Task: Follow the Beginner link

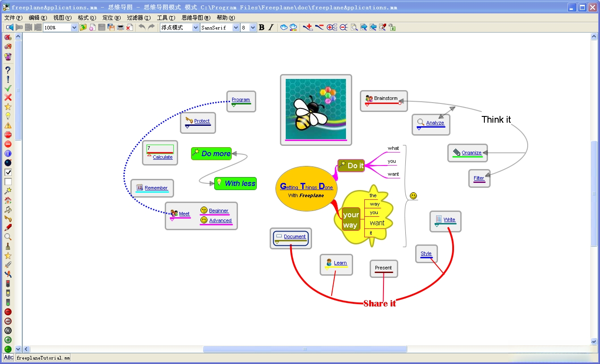Action: pos(219,211)
